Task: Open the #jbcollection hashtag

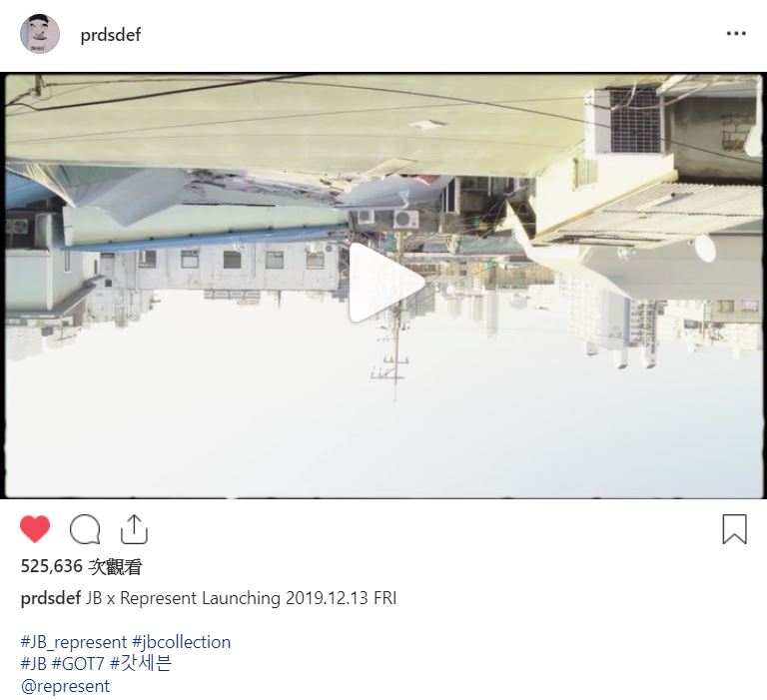Action: pos(181,642)
